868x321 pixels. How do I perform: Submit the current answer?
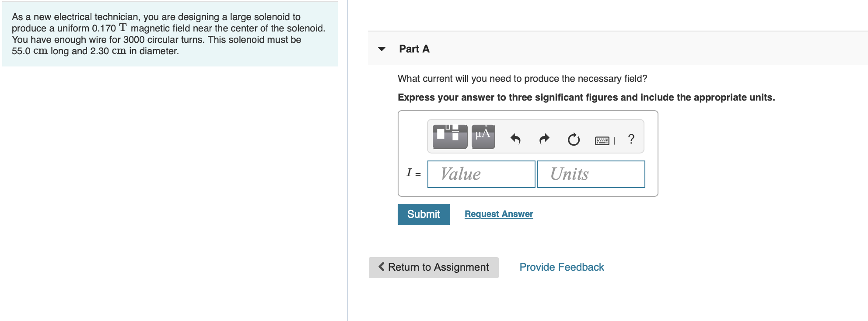423,214
